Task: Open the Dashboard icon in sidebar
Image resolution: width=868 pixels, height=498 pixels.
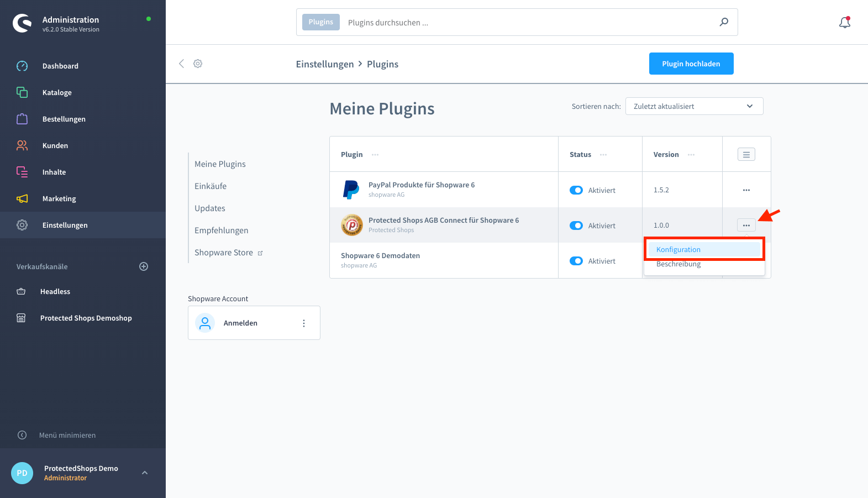Action: point(22,66)
